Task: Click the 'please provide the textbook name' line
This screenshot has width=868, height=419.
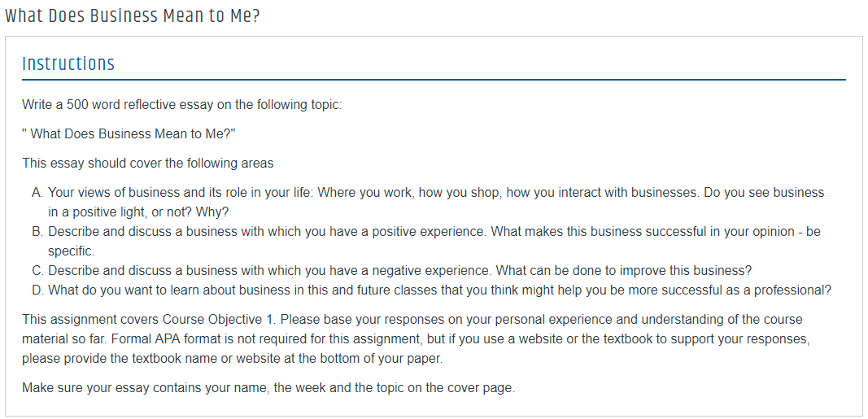Action: pyautogui.click(x=233, y=358)
